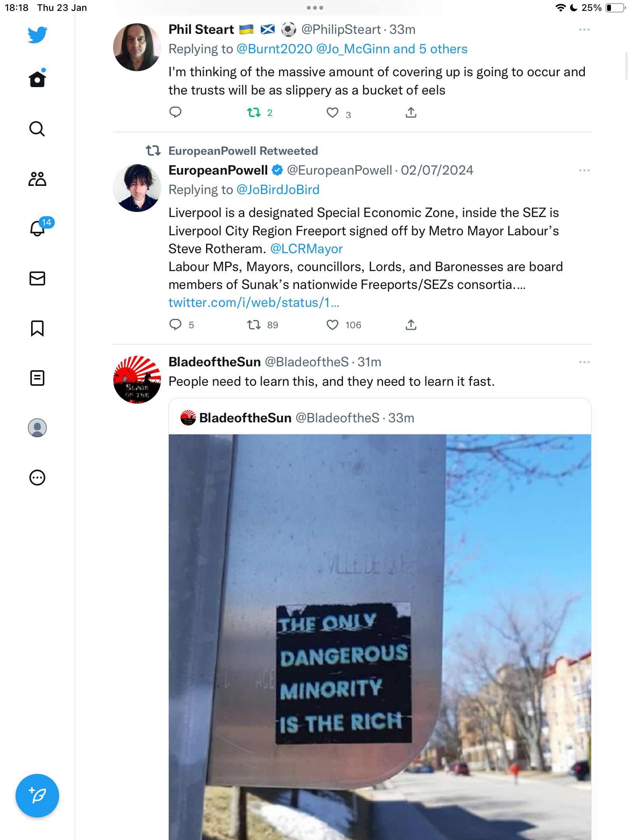Open the More circle menu in sidebar

[x=37, y=478]
